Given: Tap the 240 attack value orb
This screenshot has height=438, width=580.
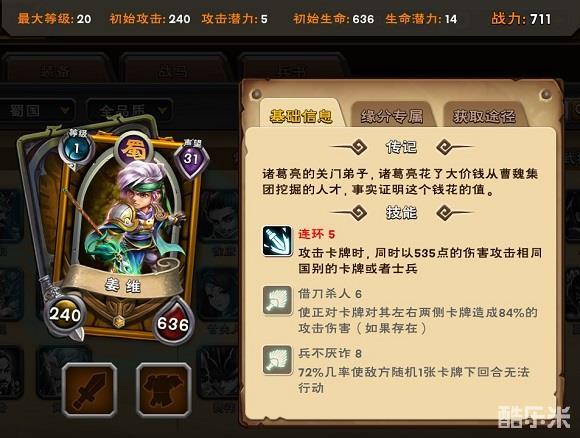Looking at the screenshot, I should [65, 314].
